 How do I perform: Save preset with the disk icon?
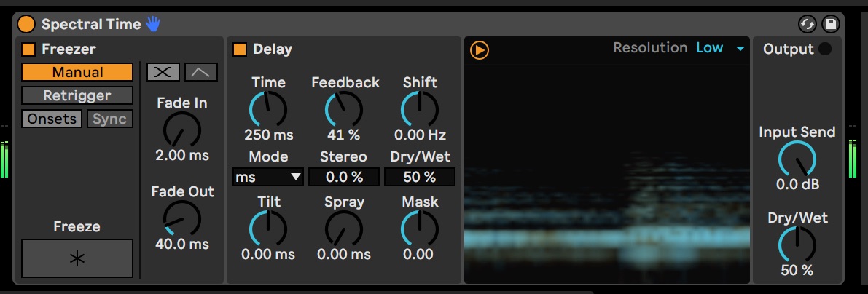[830, 24]
